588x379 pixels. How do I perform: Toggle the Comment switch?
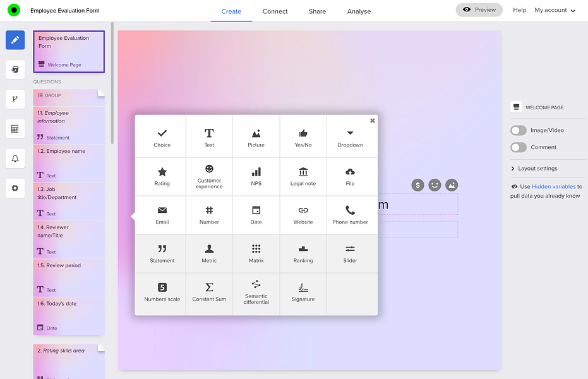(519, 147)
